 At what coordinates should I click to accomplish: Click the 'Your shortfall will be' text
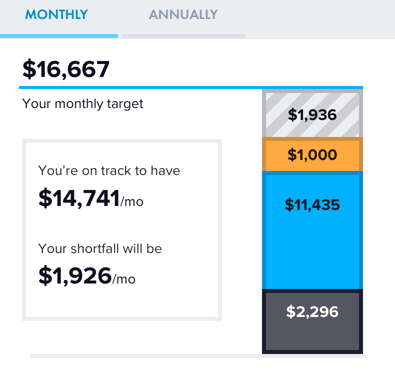(100, 249)
